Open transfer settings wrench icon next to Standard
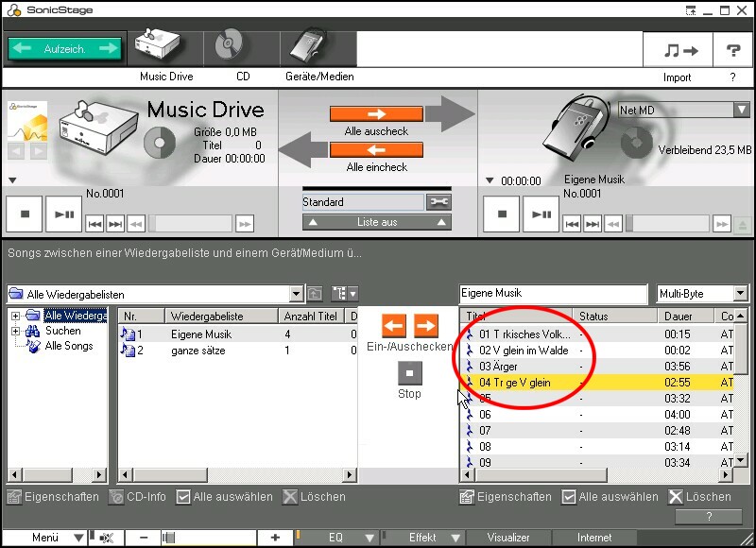 (x=438, y=202)
